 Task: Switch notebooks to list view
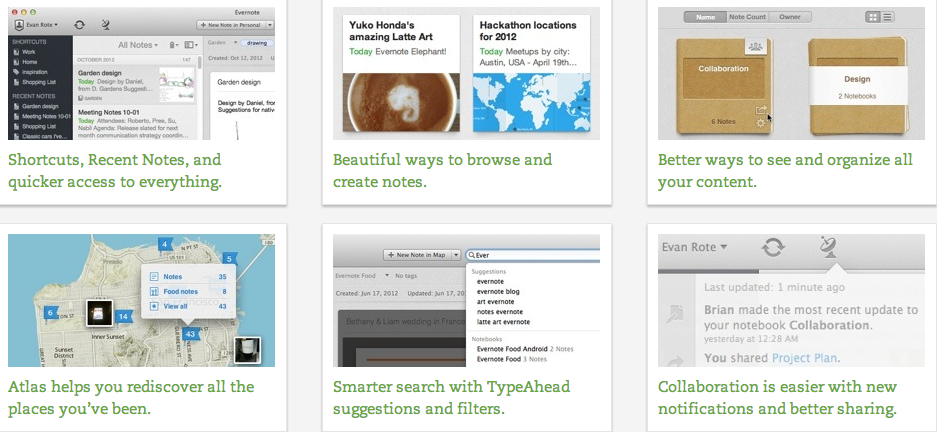click(x=887, y=17)
